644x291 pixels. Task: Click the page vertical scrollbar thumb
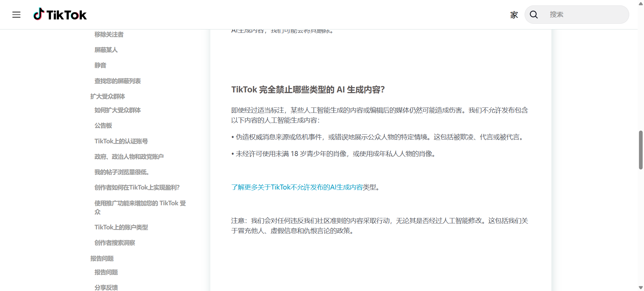click(x=641, y=150)
